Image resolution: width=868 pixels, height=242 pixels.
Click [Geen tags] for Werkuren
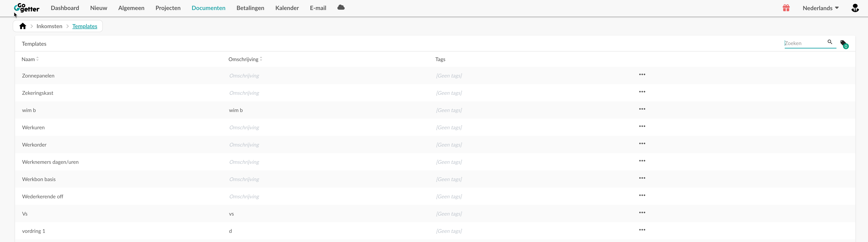coord(449,127)
